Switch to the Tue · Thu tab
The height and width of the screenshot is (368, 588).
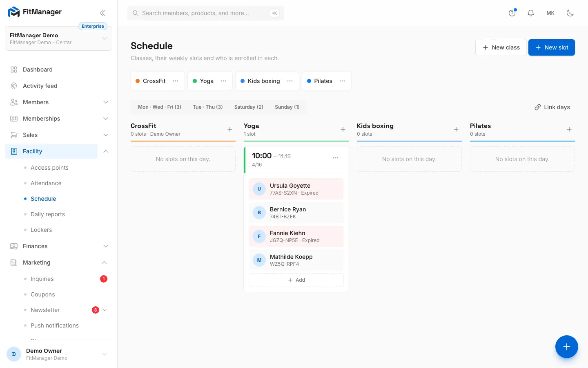coord(208,107)
